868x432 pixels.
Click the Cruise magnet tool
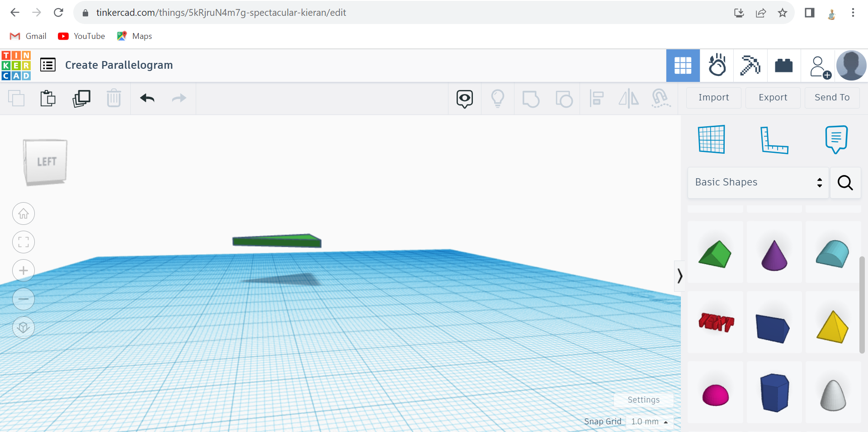[661, 98]
